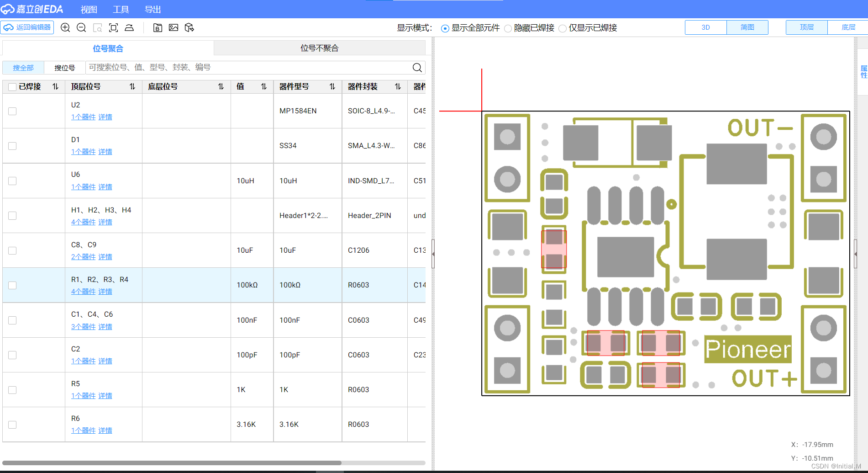Click the search magnifier in the parts search bar

tap(417, 67)
